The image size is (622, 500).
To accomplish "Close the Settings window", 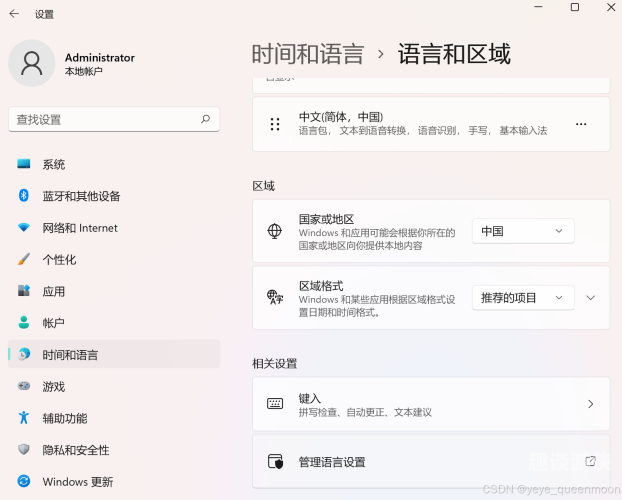I will coord(611,7).
